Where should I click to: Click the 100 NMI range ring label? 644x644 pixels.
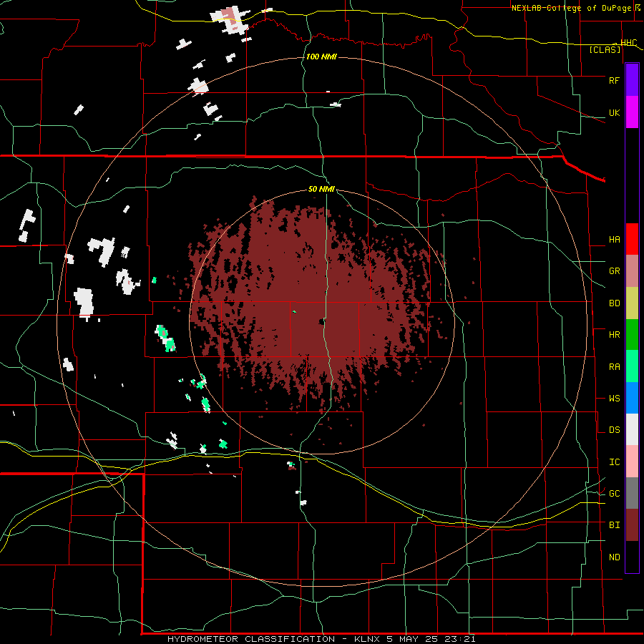pyautogui.click(x=321, y=57)
